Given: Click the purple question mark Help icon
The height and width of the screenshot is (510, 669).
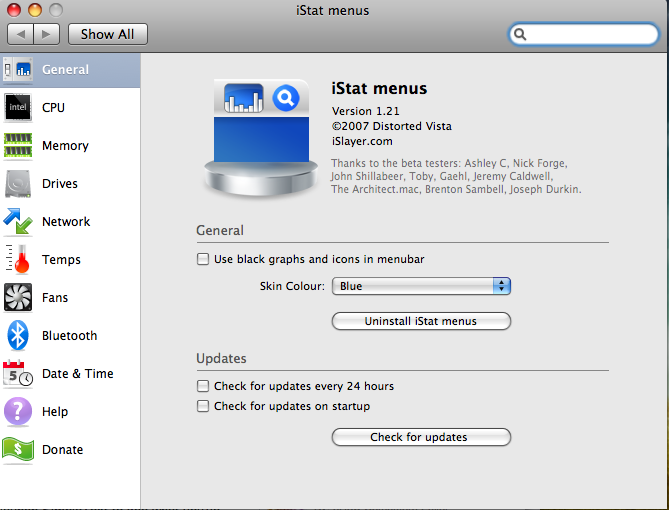Looking at the screenshot, I should [x=17, y=411].
